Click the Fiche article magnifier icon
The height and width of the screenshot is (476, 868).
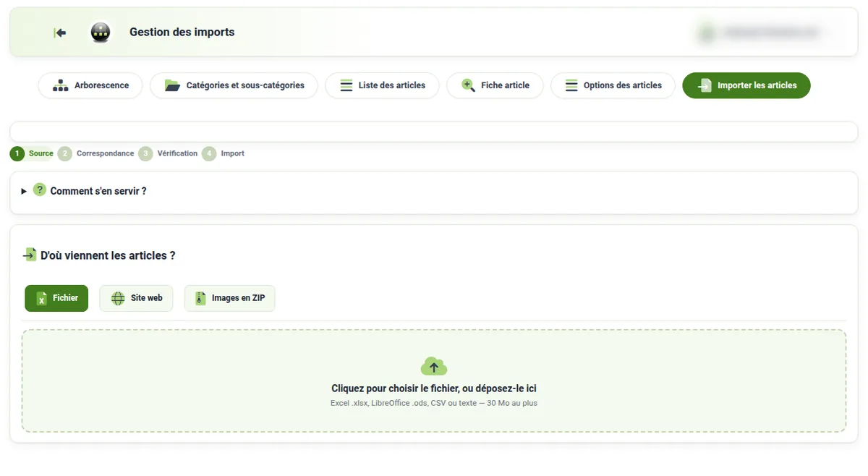[x=468, y=85]
